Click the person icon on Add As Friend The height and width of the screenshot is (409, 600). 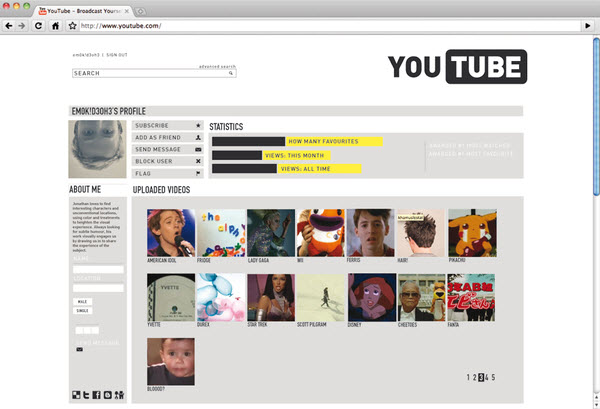pyautogui.click(x=198, y=137)
